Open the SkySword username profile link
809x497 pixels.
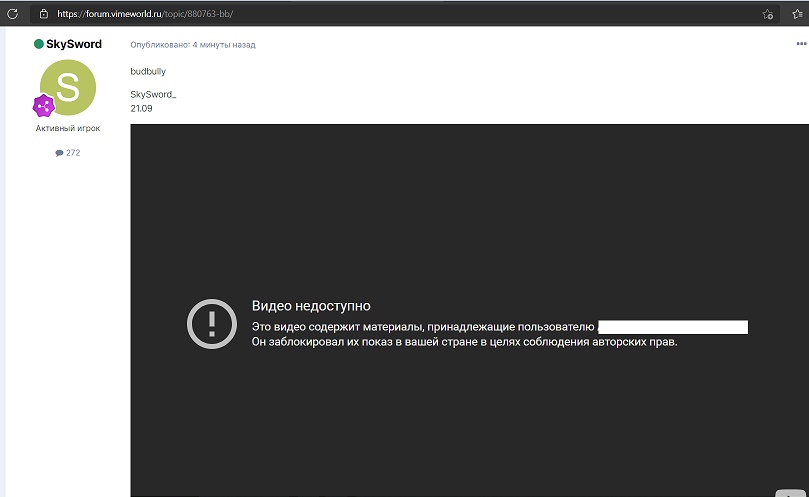point(73,44)
